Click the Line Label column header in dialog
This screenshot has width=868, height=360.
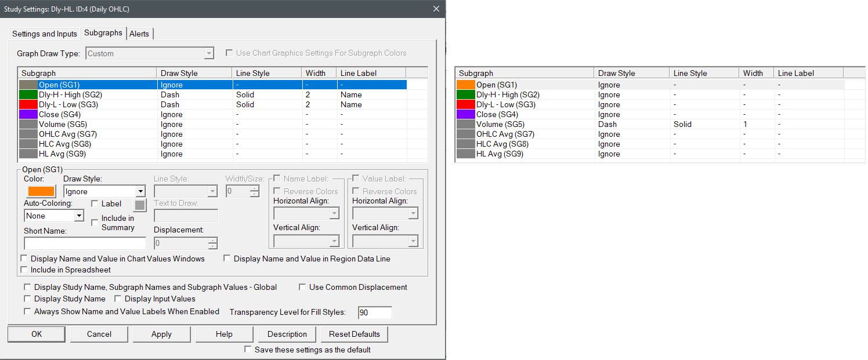tap(371, 73)
